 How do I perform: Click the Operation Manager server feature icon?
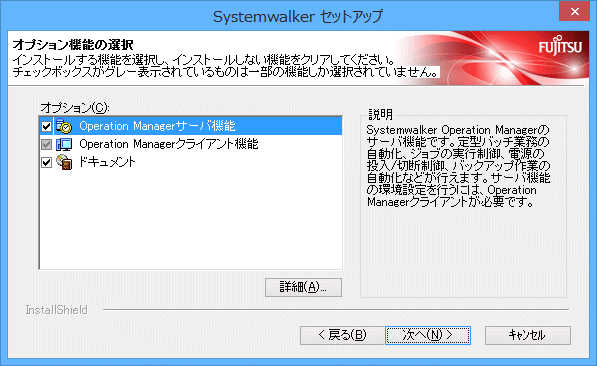pos(64,126)
